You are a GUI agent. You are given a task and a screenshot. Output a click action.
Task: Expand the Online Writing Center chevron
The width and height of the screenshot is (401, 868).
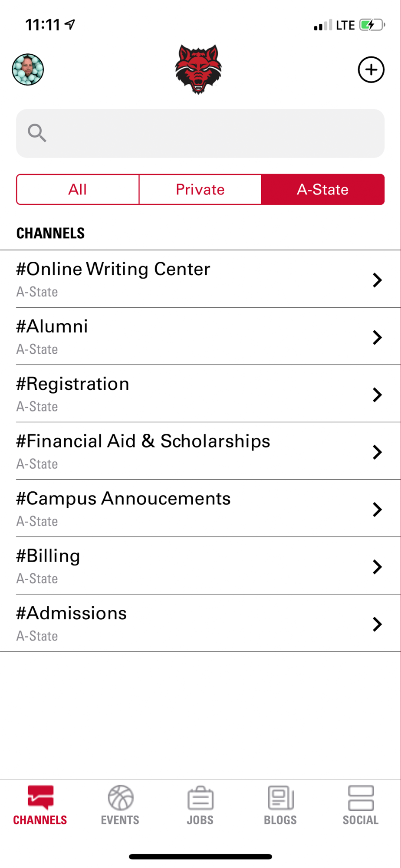pyautogui.click(x=377, y=280)
